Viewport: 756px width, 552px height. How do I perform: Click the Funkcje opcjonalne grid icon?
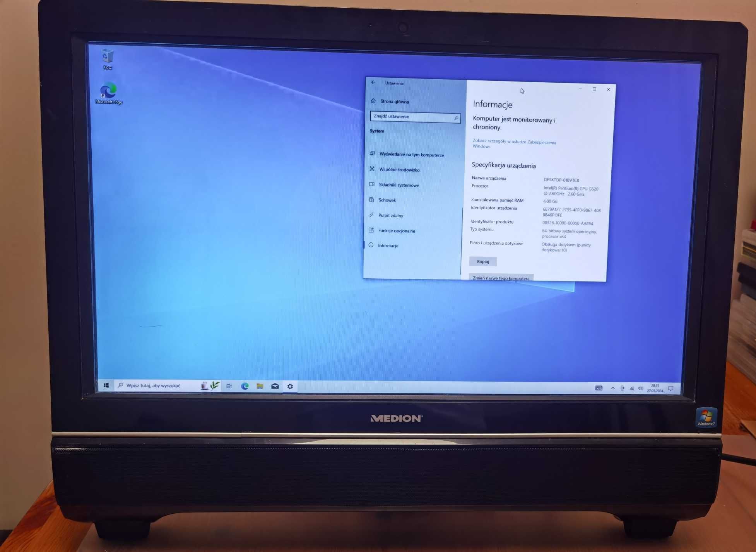coord(371,230)
